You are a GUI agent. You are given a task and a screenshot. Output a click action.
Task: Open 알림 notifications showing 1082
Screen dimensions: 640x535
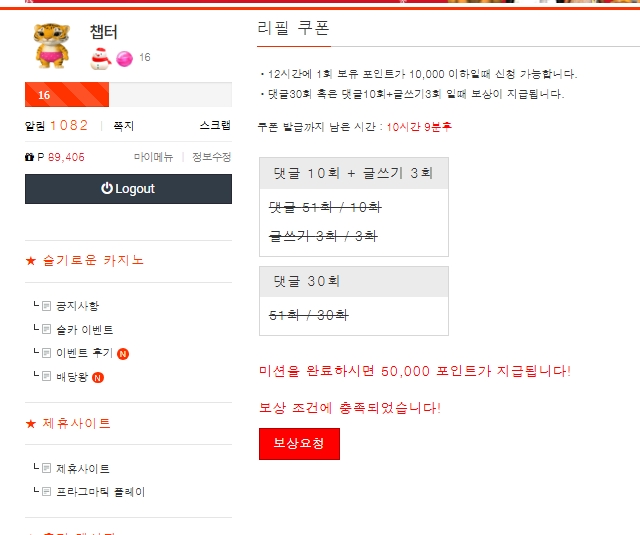click(x=57, y=126)
